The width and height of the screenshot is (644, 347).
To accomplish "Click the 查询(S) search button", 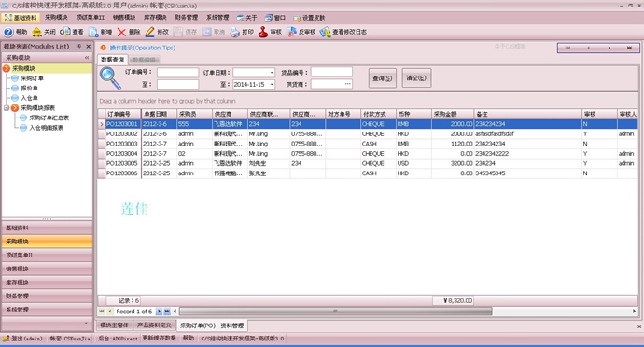I will pyautogui.click(x=383, y=78).
